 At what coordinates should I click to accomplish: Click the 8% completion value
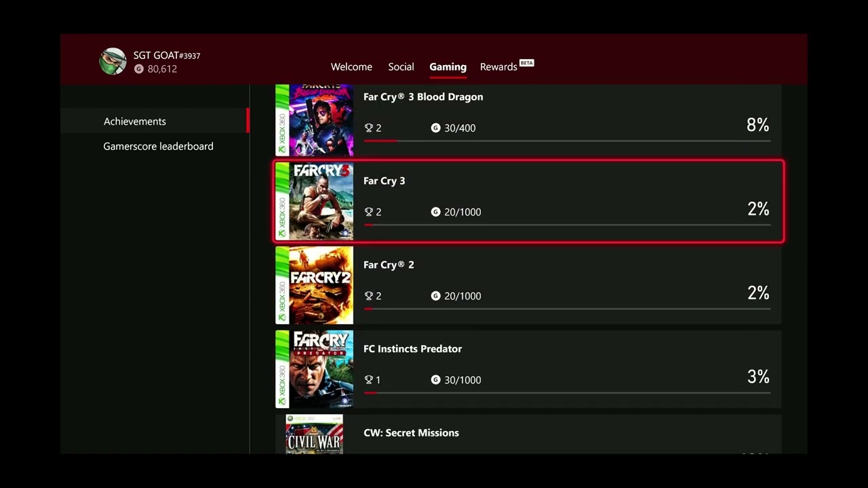(757, 125)
